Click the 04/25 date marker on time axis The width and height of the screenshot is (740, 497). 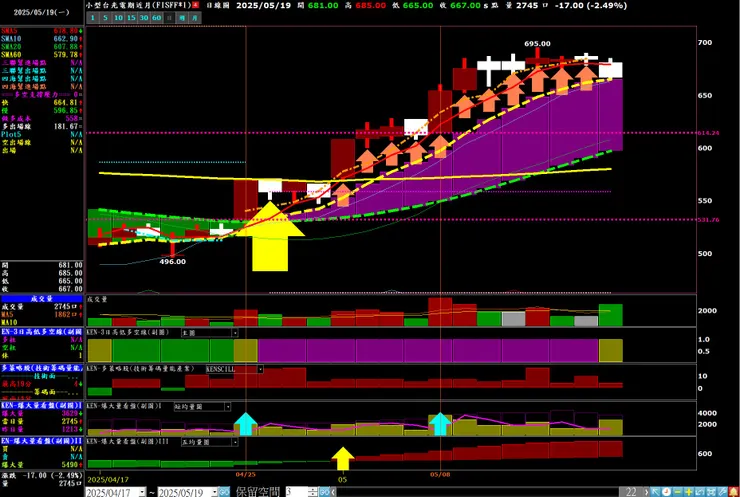tap(245, 474)
